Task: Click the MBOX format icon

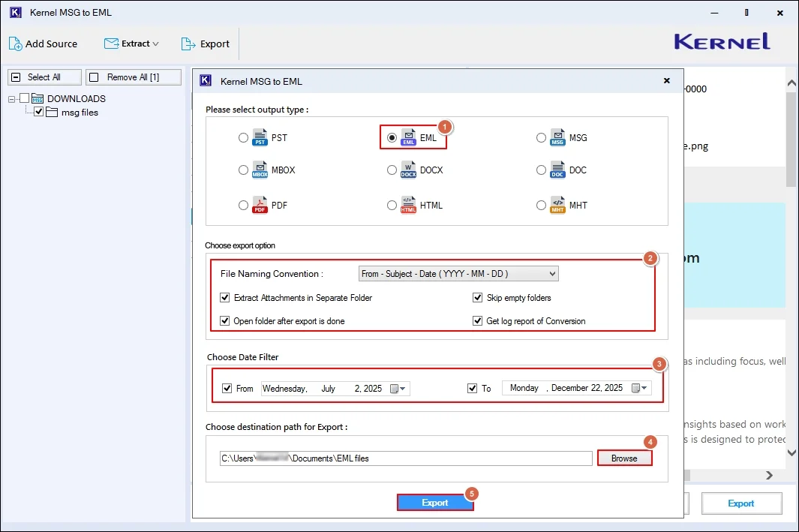Action: coord(259,170)
